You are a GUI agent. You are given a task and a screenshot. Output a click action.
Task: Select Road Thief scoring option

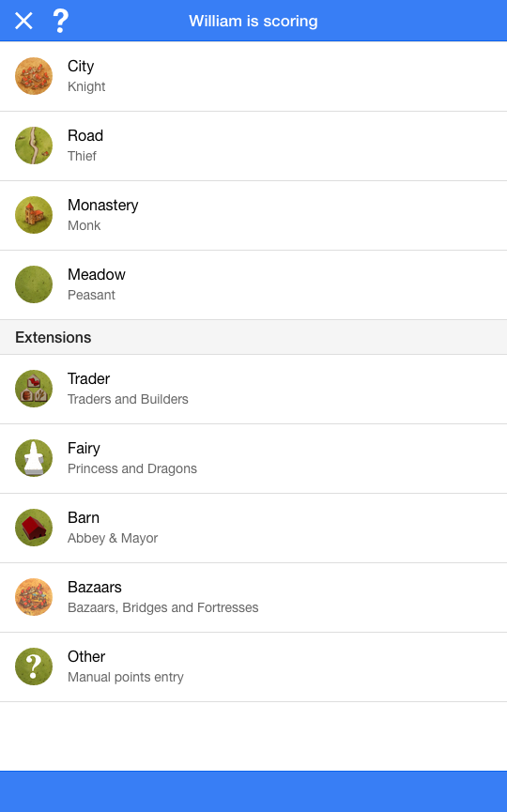[x=253, y=146]
